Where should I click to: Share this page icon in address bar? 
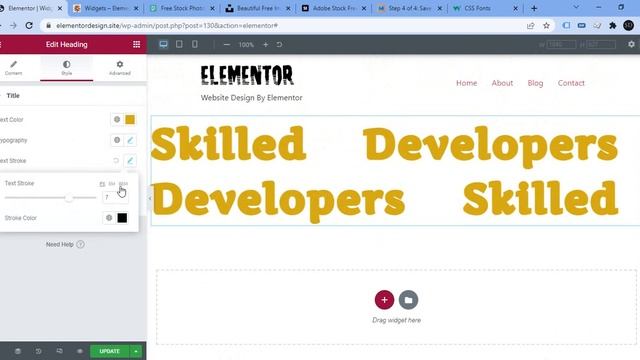(x=531, y=26)
